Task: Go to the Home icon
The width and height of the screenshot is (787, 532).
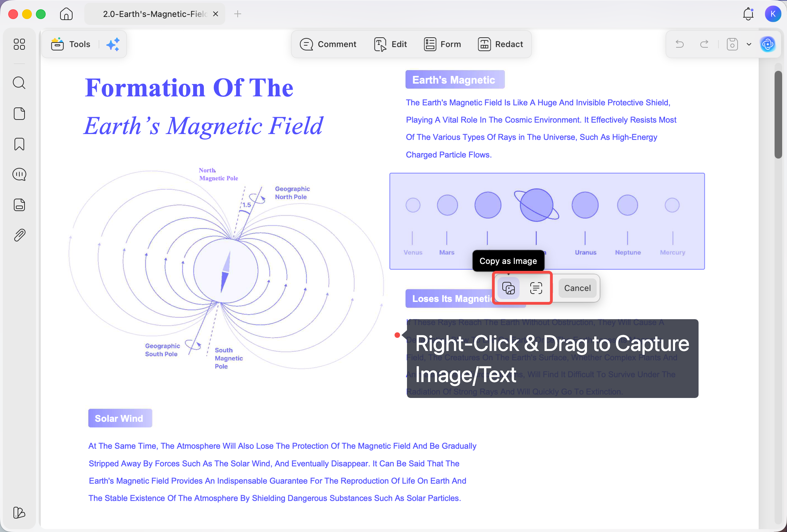Action: [x=66, y=14]
